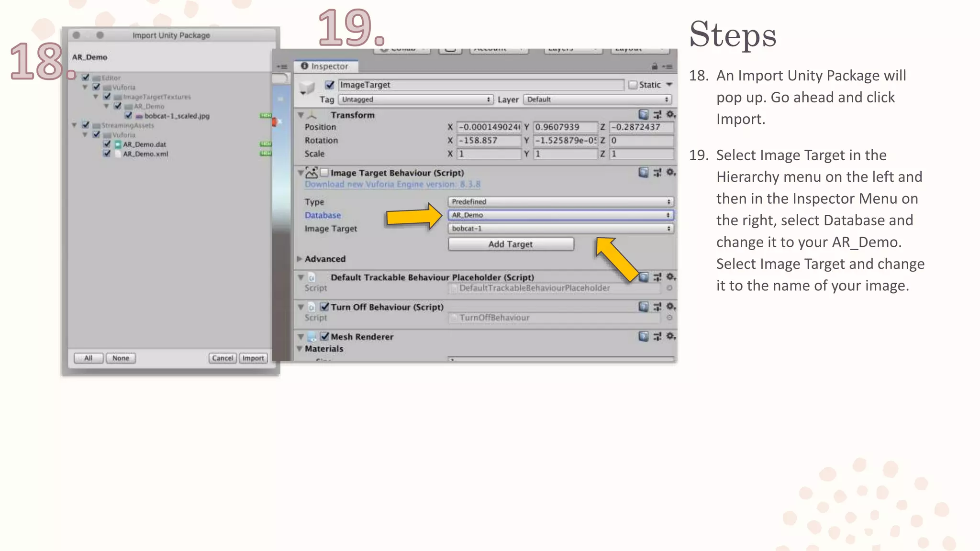Enable the Static checkbox
This screenshot has width=980, height=551.
(633, 85)
